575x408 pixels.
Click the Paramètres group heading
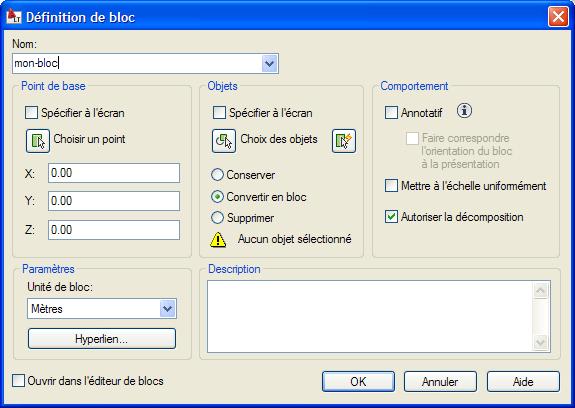[48, 269]
